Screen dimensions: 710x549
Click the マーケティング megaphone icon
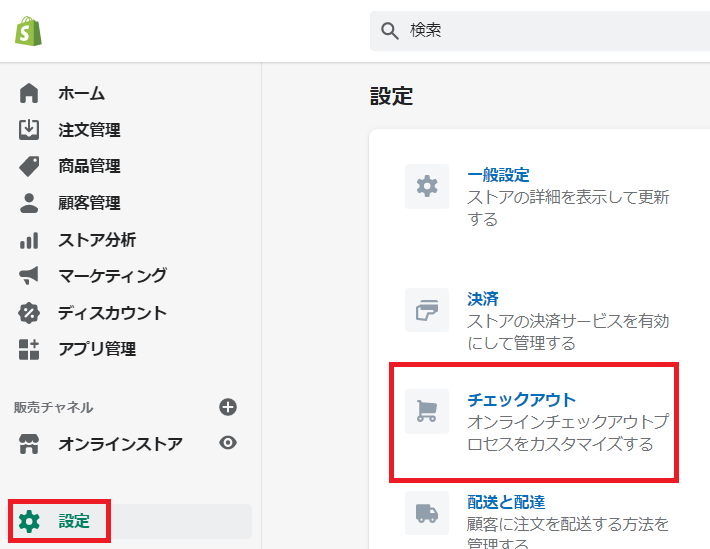point(29,275)
